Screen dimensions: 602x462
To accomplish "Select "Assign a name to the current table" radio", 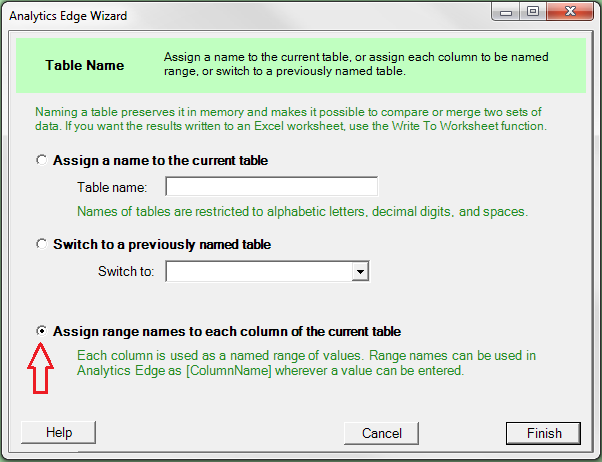I will pos(41,160).
